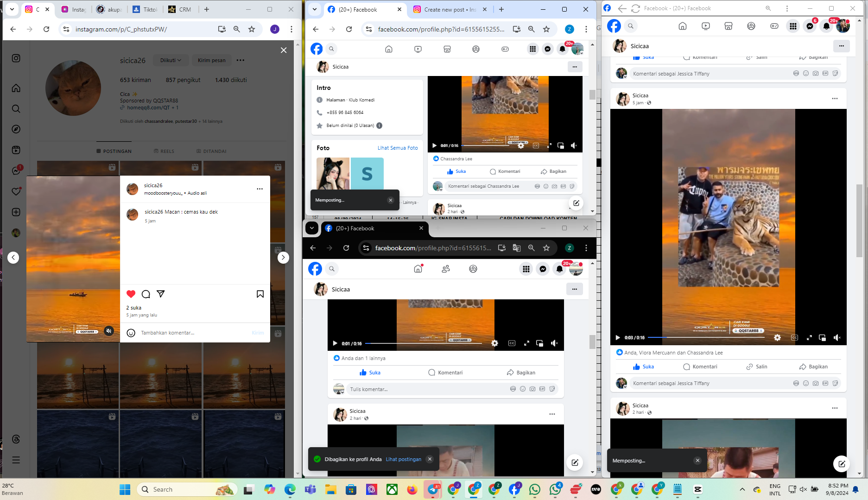The width and height of the screenshot is (868, 500).
Task: Go to next Instagram post arrow
Action: point(283,258)
